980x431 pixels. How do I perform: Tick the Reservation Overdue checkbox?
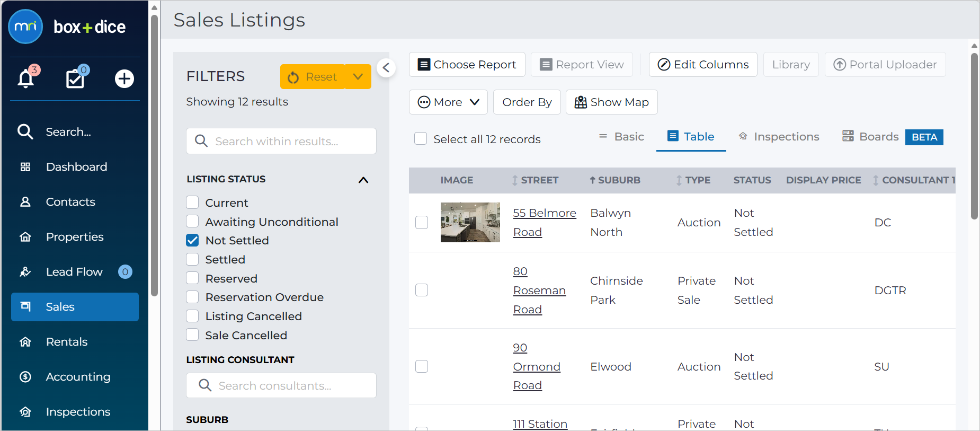click(x=192, y=297)
